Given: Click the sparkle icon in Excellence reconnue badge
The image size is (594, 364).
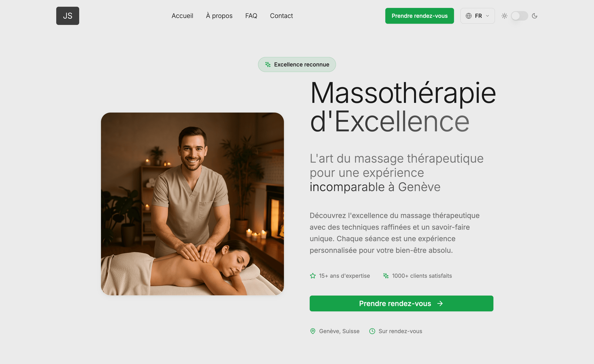Looking at the screenshot, I should (x=267, y=64).
